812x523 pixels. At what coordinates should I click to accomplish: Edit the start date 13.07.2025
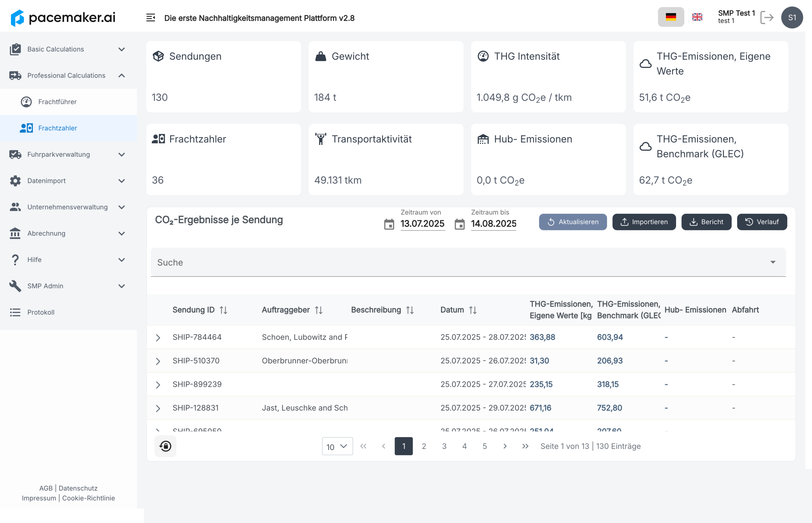(x=422, y=224)
